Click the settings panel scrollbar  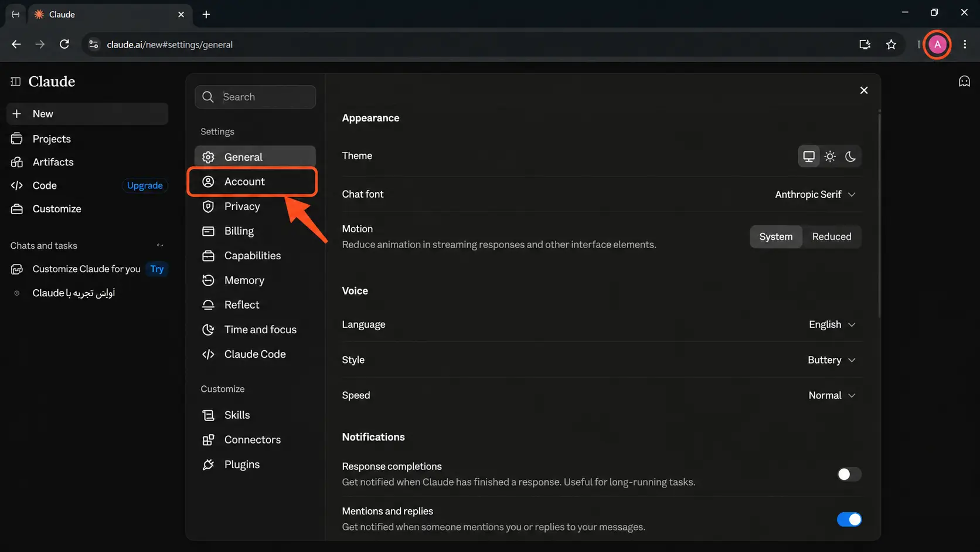tap(879, 214)
